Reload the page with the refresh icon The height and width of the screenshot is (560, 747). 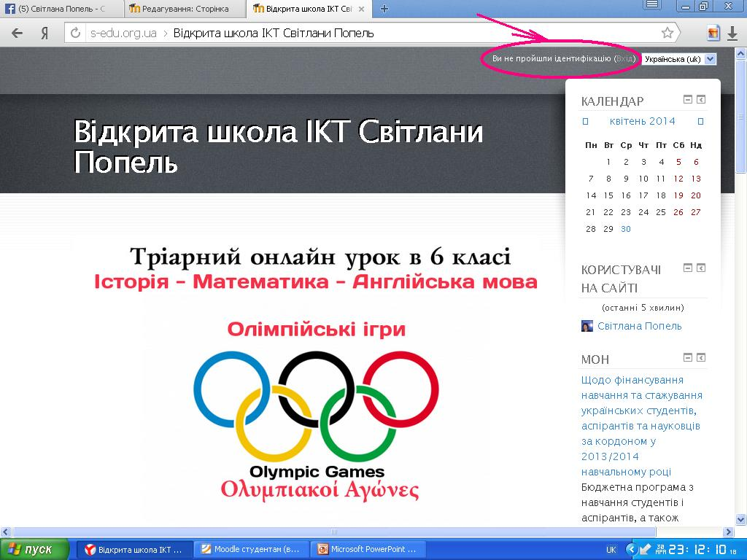75,33
